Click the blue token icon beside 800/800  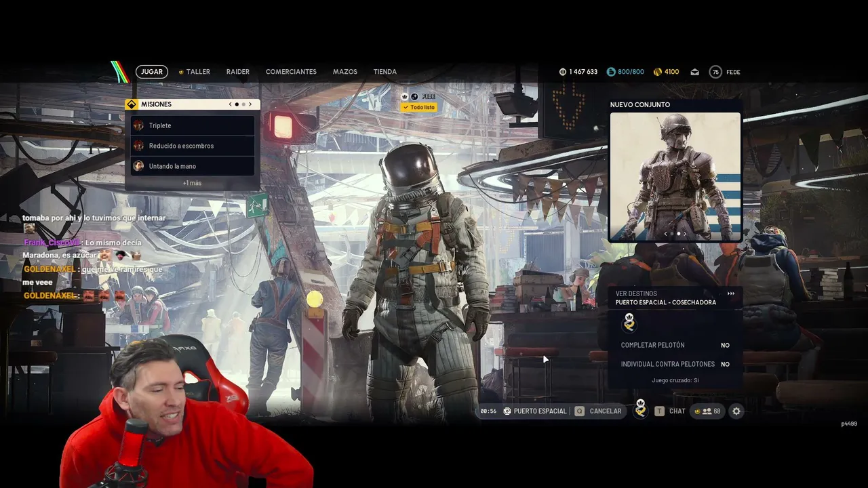pos(611,72)
